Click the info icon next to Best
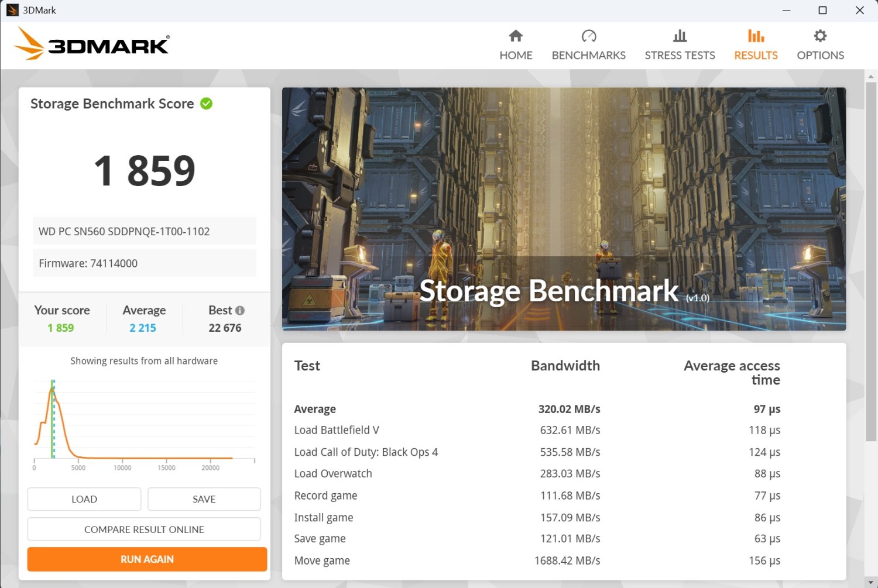Screen dimensions: 878x588 pyautogui.click(x=240, y=311)
